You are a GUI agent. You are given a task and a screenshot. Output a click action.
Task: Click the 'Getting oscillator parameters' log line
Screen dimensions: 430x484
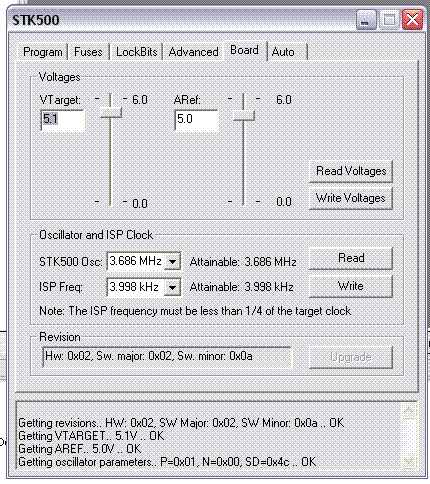tap(167, 462)
